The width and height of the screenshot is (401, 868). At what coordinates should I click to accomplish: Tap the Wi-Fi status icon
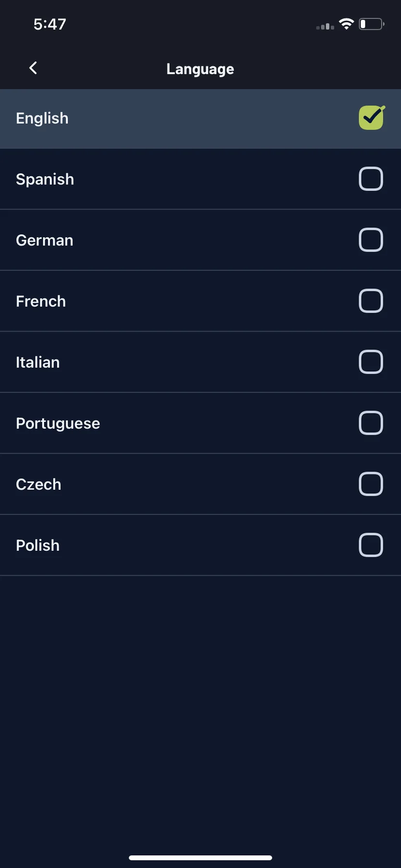click(x=346, y=24)
